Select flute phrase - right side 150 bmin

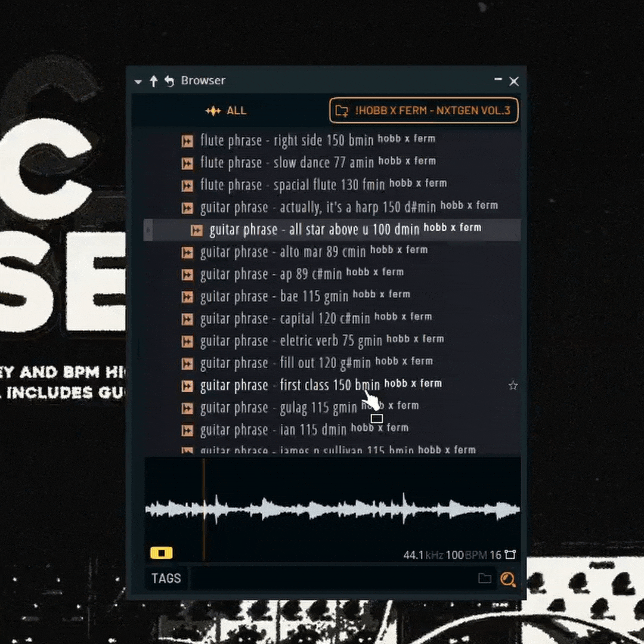coord(286,141)
